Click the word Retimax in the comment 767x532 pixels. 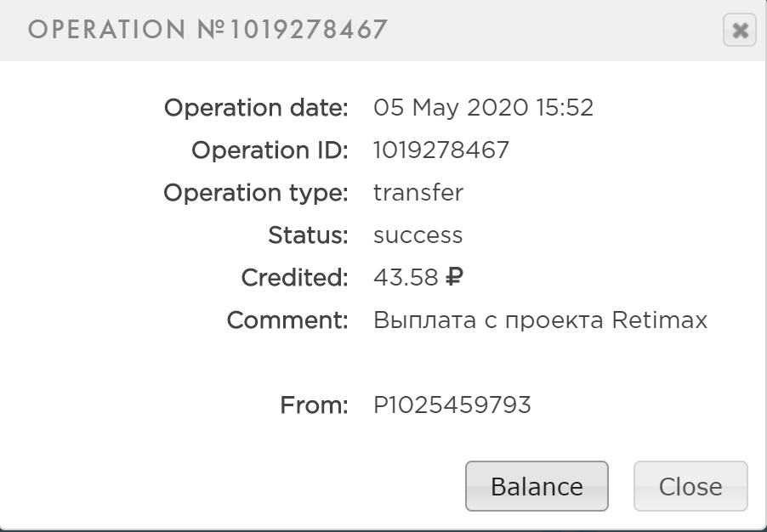pyautogui.click(x=660, y=320)
